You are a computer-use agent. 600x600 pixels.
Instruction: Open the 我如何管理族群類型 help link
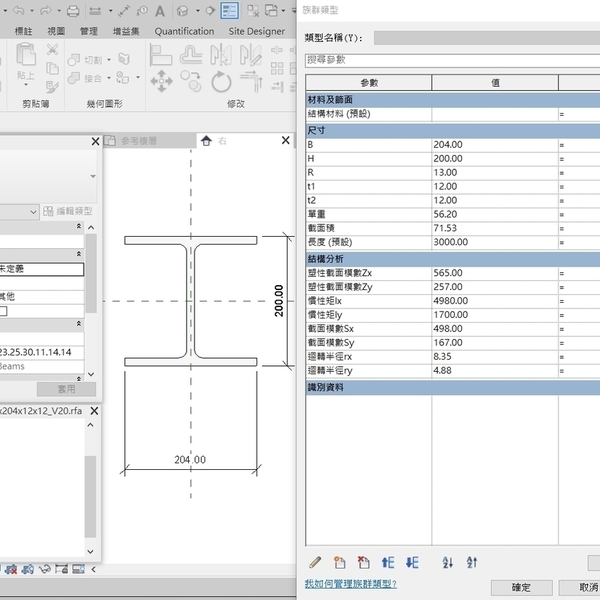pos(351,584)
